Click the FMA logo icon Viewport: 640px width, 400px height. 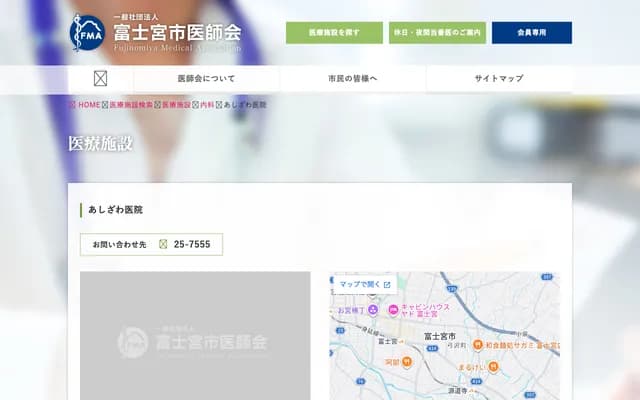pos(86,32)
